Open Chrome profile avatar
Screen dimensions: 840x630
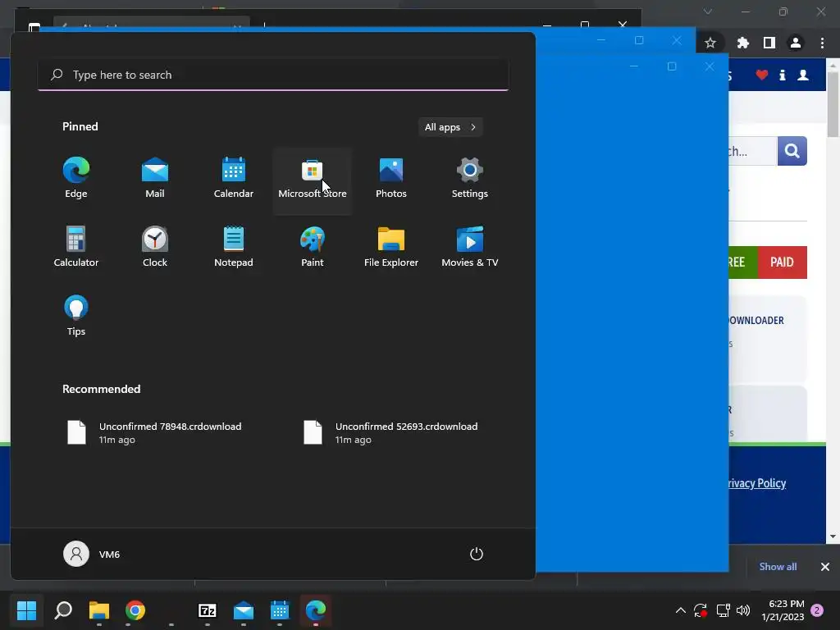(x=796, y=43)
